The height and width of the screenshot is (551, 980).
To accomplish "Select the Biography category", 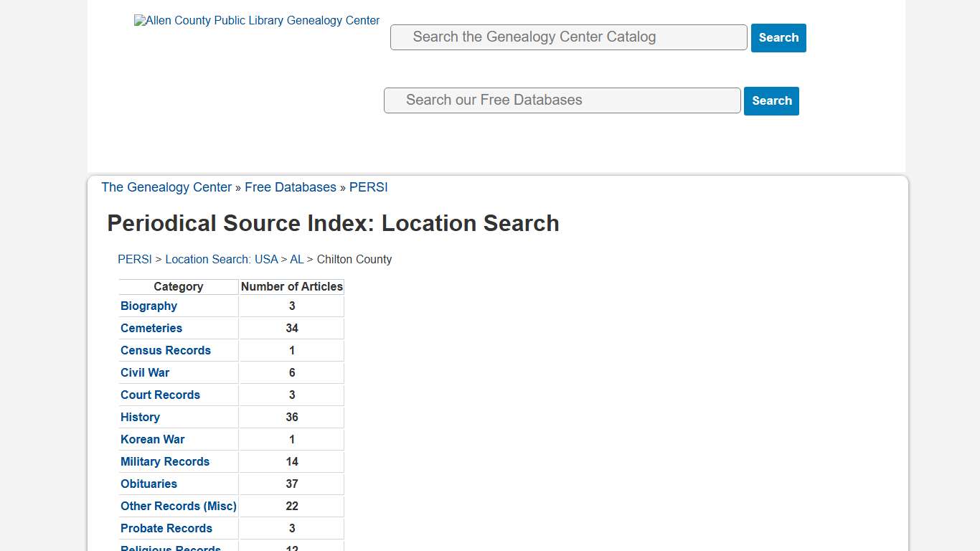I will tap(149, 306).
